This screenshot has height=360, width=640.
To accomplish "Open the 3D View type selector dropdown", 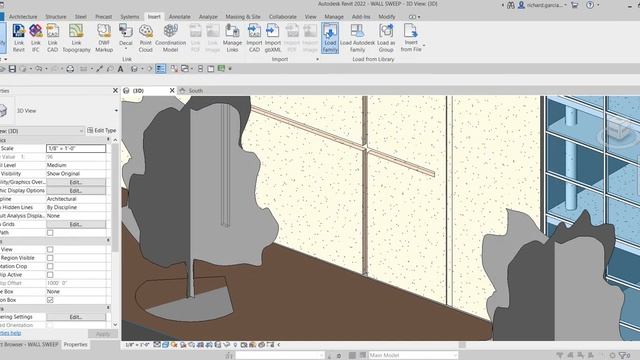I will pos(116,111).
